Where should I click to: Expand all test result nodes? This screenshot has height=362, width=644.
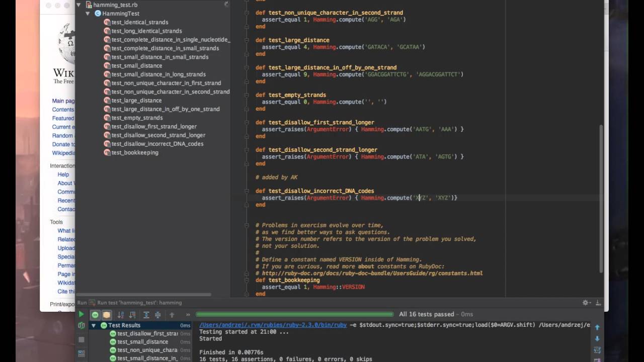[146, 315]
